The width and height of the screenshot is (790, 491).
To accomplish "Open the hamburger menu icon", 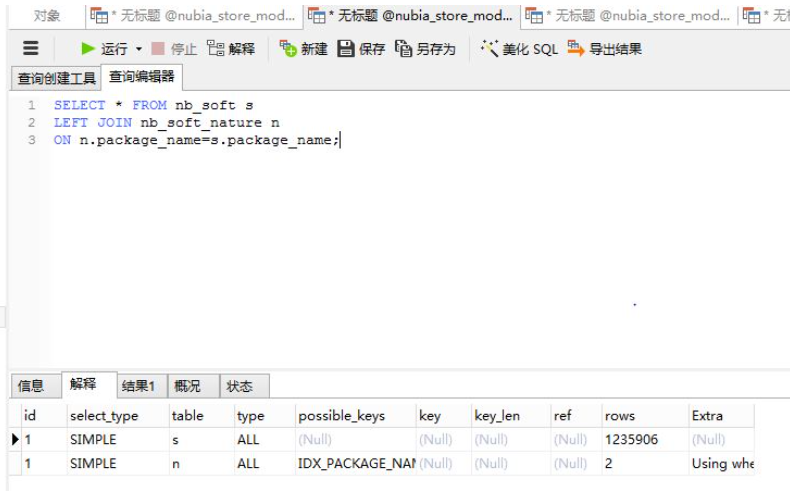I will (31, 48).
